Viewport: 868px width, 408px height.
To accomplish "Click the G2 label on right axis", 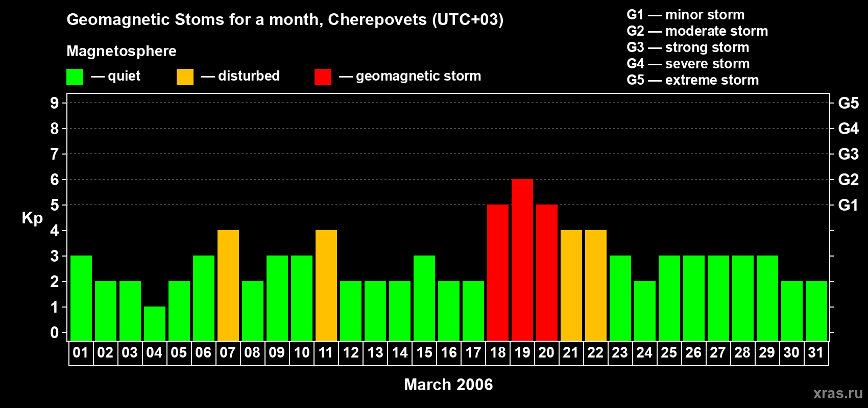I will pos(848,180).
